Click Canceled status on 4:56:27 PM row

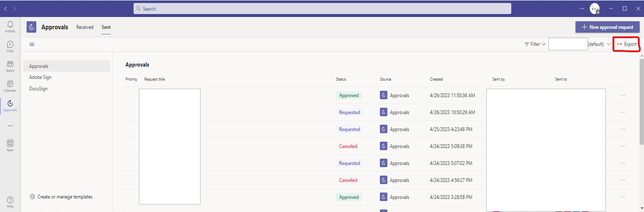[x=348, y=180]
